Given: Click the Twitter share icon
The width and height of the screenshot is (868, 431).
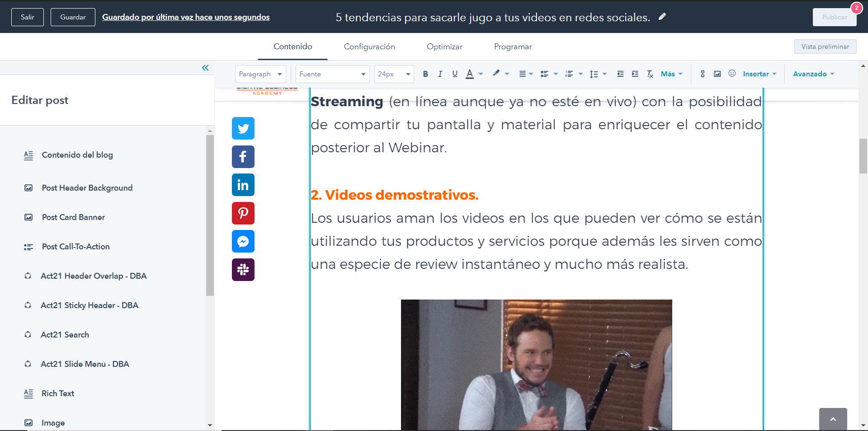Looking at the screenshot, I should (x=243, y=129).
